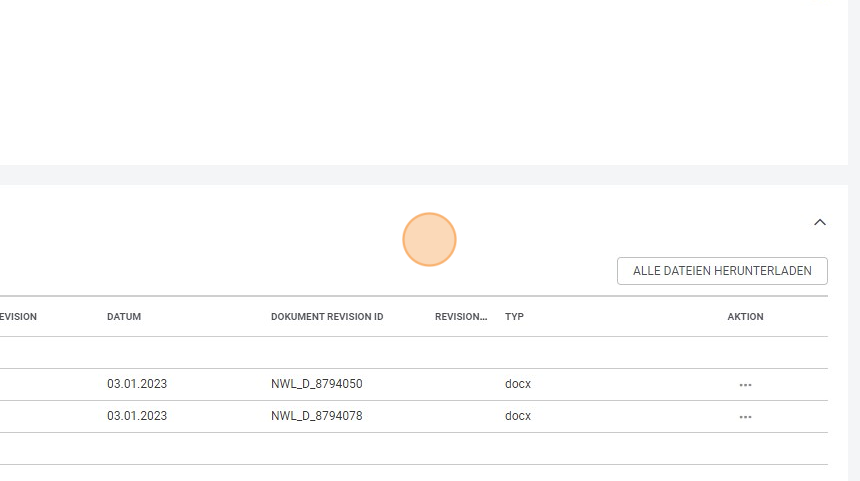Select the docx type cell of NWL_D_8794078
The height and width of the screenshot is (481, 860).
[x=518, y=416]
